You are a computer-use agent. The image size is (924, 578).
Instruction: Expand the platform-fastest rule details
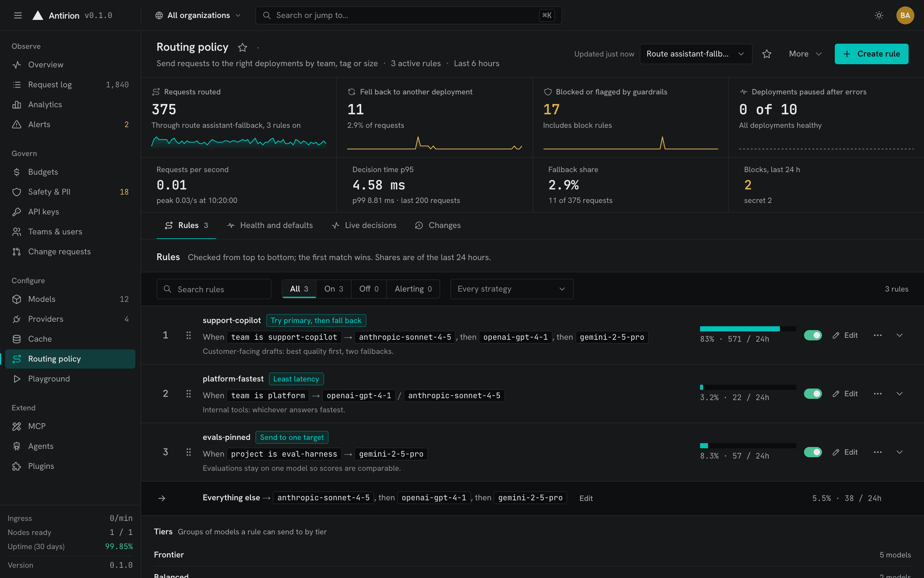(900, 394)
